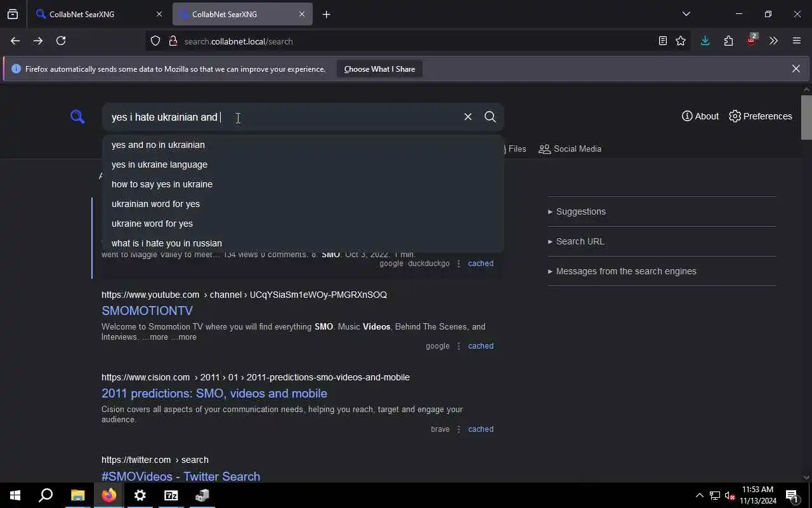The width and height of the screenshot is (812, 508).
Task: Open search Preferences
Action: 760,116
